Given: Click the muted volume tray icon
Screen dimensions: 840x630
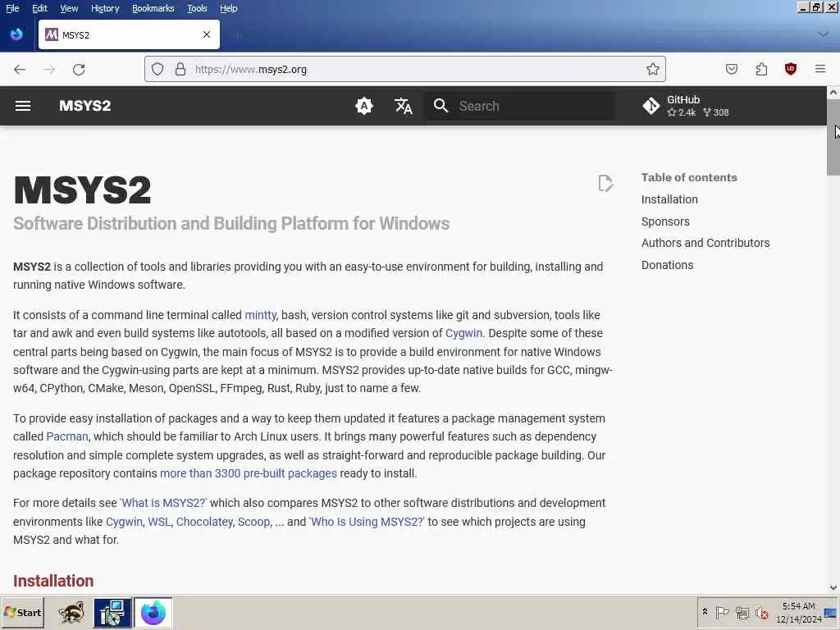Looking at the screenshot, I should pyautogui.click(x=761, y=612).
